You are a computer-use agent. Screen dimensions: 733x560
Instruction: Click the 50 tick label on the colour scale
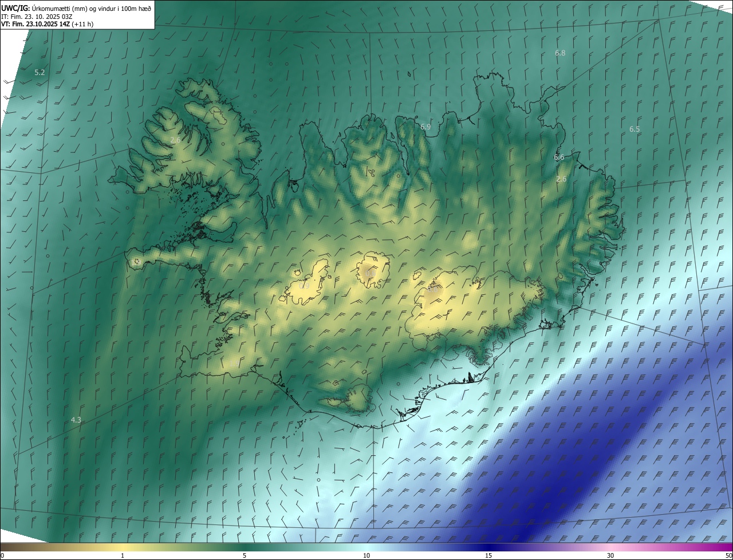pyautogui.click(x=728, y=555)
